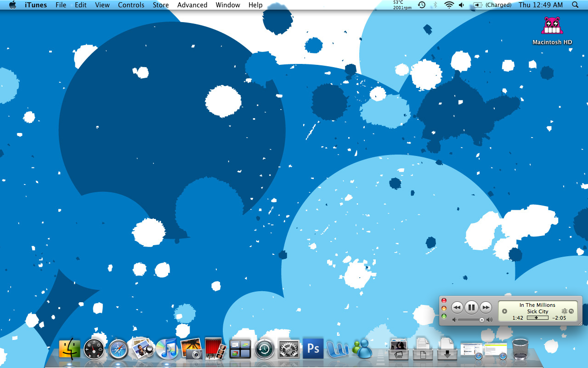
Task: Open the Wi-Fi status menu
Action: [449, 5]
